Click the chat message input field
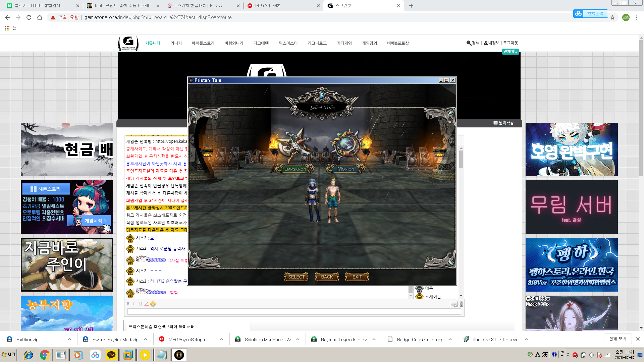This screenshot has width=644, height=362. coord(294,312)
